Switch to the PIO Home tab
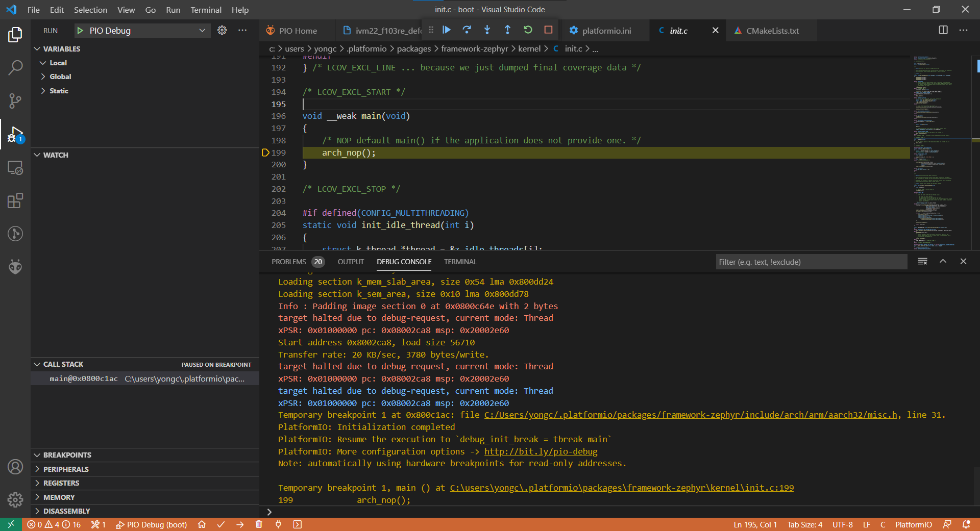Image resolution: width=980 pixels, height=531 pixels. (298, 31)
